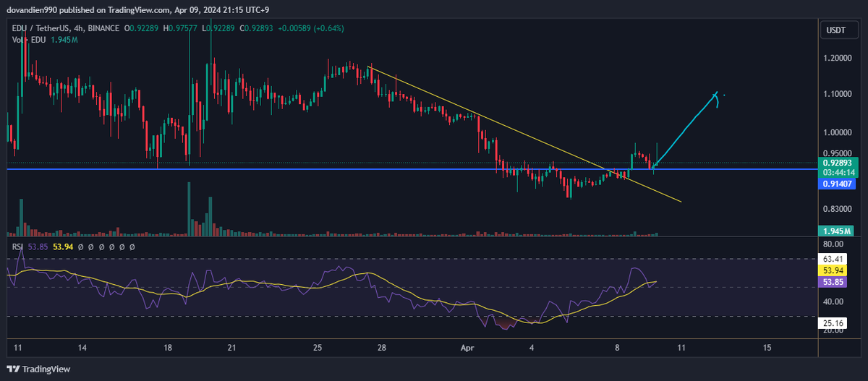Click the TradingView logo at the bottom
Screen dimensions: 868x381
pyautogui.click(x=40, y=369)
